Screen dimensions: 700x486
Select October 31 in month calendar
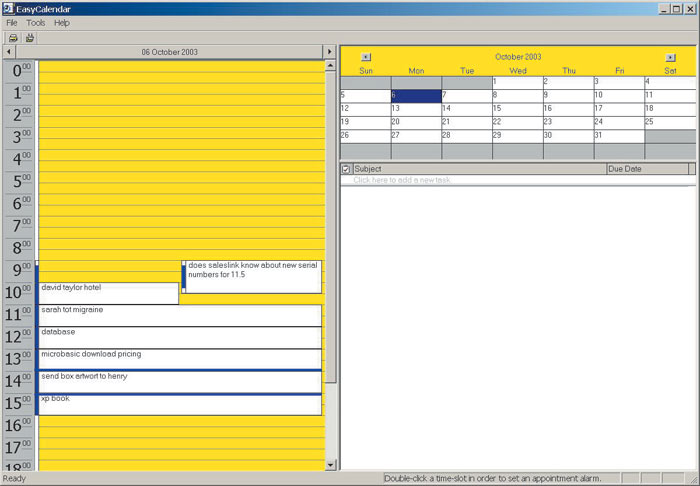point(618,135)
